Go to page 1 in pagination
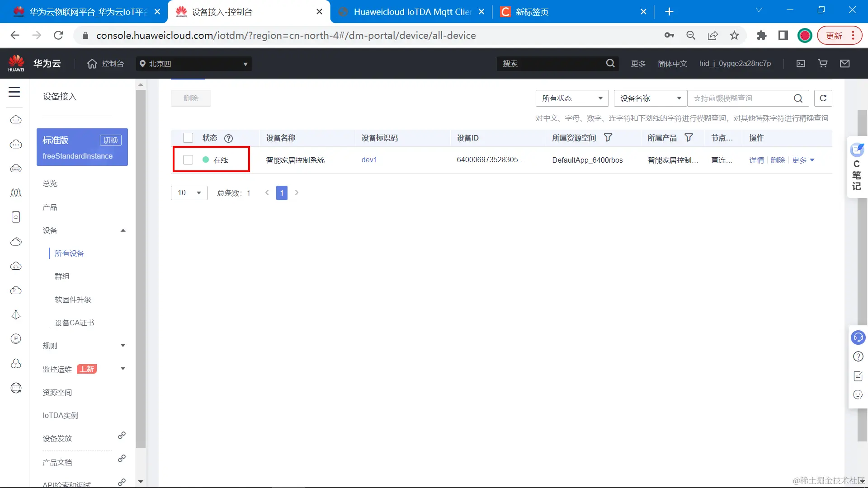Image resolution: width=868 pixels, height=488 pixels. (x=282, y=193)
